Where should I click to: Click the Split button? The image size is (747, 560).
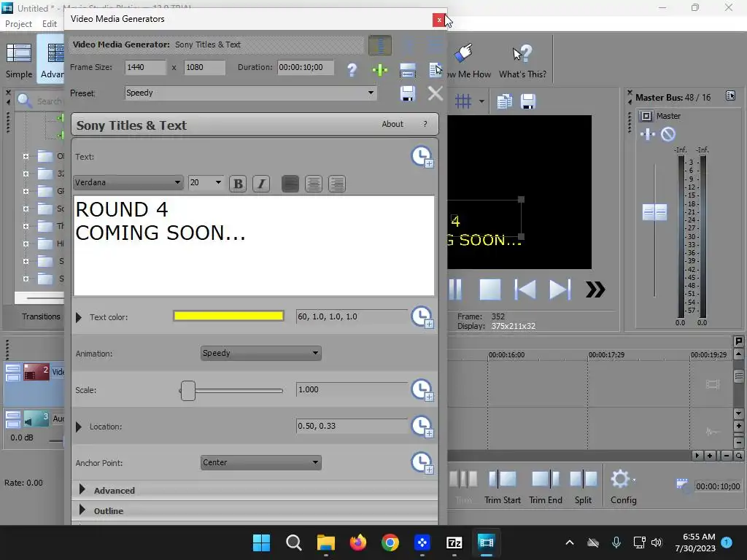[x=583, y=487]
